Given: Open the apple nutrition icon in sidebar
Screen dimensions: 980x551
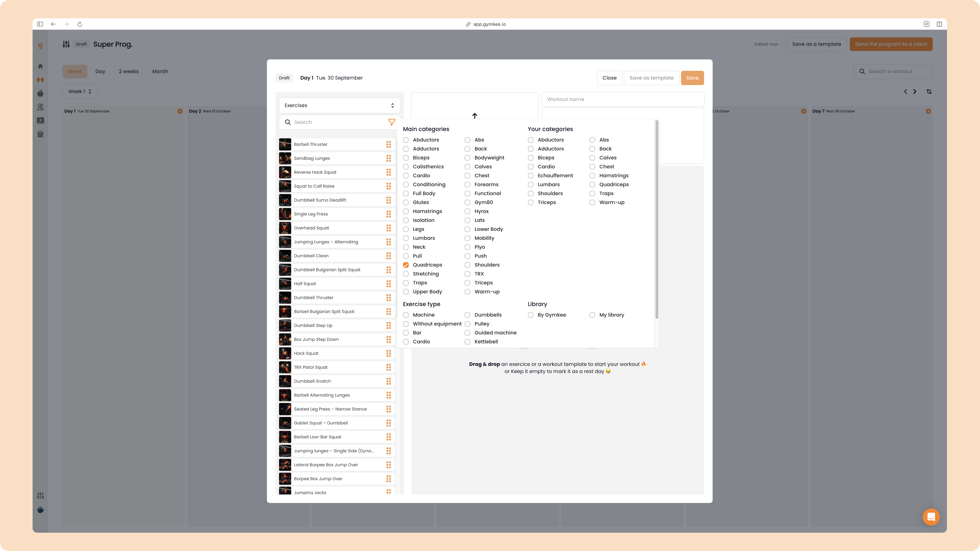Looking at the screenshot, I should pos(40,93).
